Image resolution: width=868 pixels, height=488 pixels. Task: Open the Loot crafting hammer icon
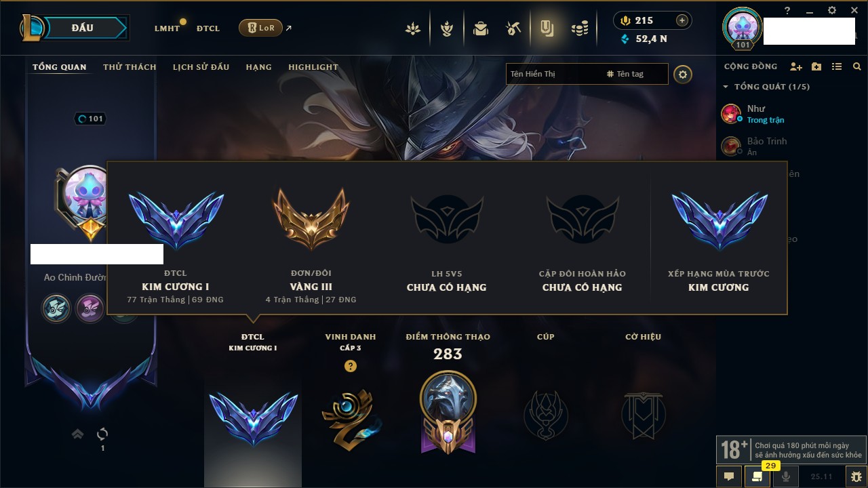coord(513,28)
